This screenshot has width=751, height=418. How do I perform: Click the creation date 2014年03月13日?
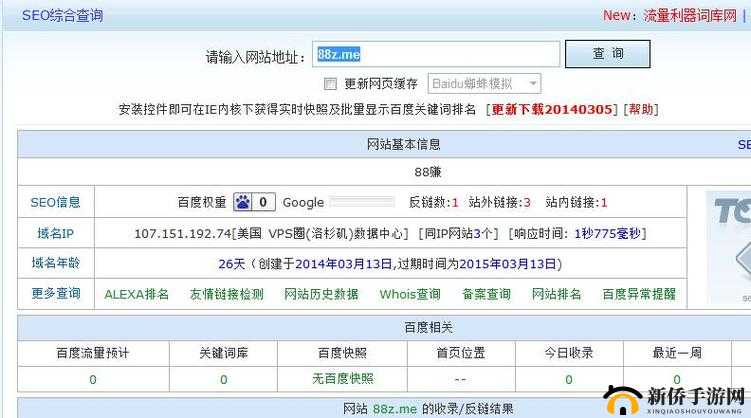[344, 264]
